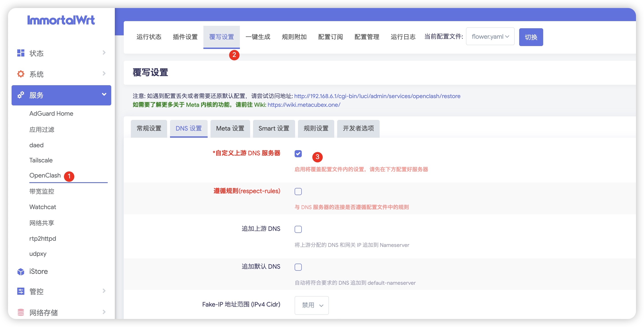The image size is (644, 327).
Task: Open the Fake-IP 地址范围 dropdown showing 禁用
Action: tap(312, 305)
